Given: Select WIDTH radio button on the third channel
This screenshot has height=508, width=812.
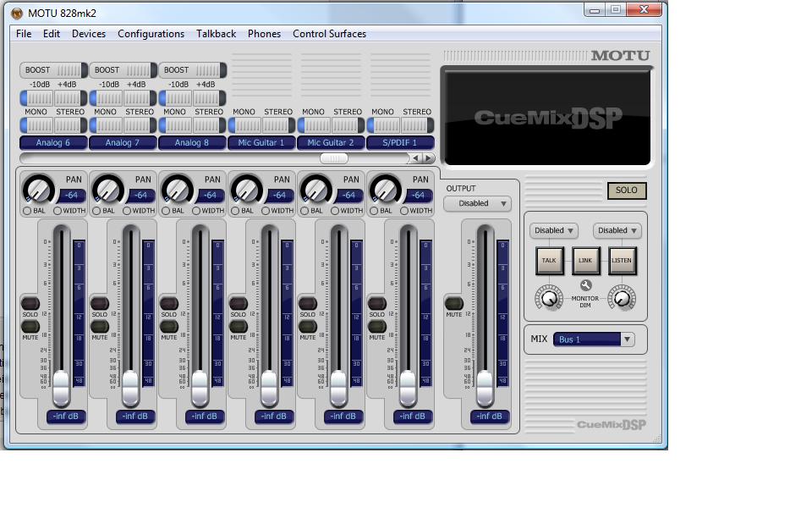Looking at the screenshot, I should coord(196,211).
